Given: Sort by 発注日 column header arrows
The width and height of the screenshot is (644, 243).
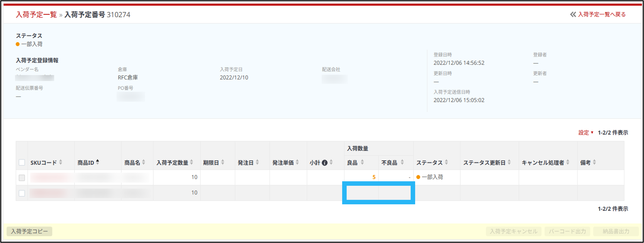Looking at the screenshot, I should pos(257,162).
